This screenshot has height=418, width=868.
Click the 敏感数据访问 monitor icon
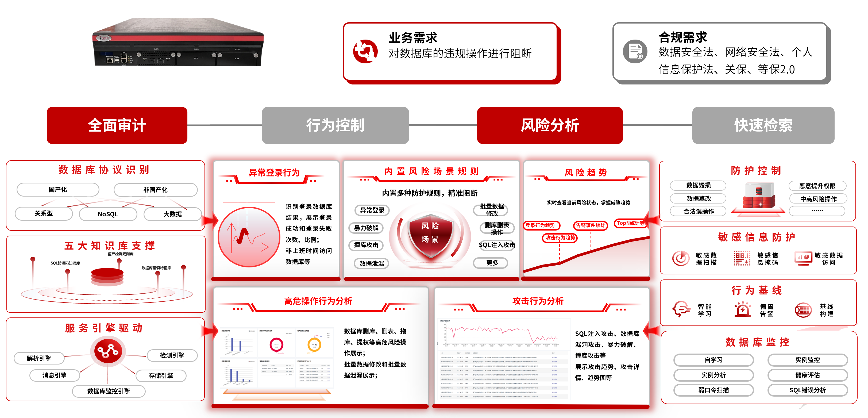click(x=803, y=259)
